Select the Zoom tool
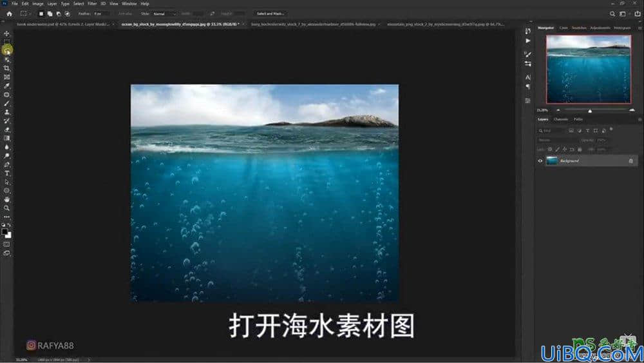 (6, 208)
